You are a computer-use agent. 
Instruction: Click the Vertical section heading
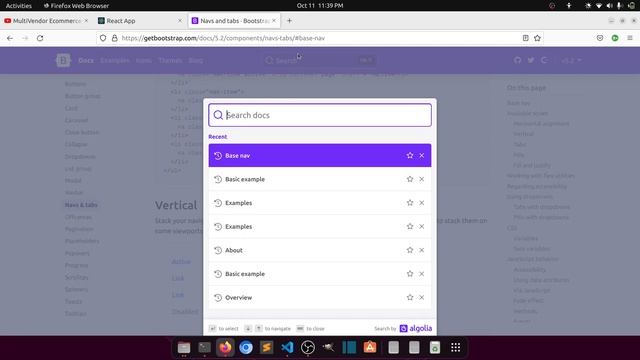click(x=176, y=205)
